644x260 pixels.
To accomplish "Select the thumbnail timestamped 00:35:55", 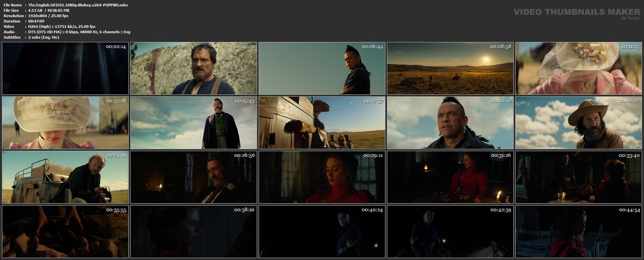I will pos(65,231).
